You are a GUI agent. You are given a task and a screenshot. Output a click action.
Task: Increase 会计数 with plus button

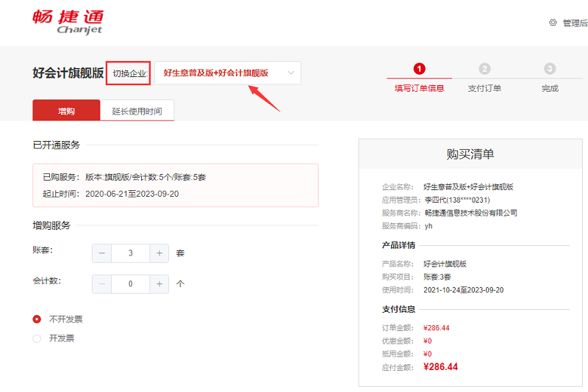(x=159, y=284)
